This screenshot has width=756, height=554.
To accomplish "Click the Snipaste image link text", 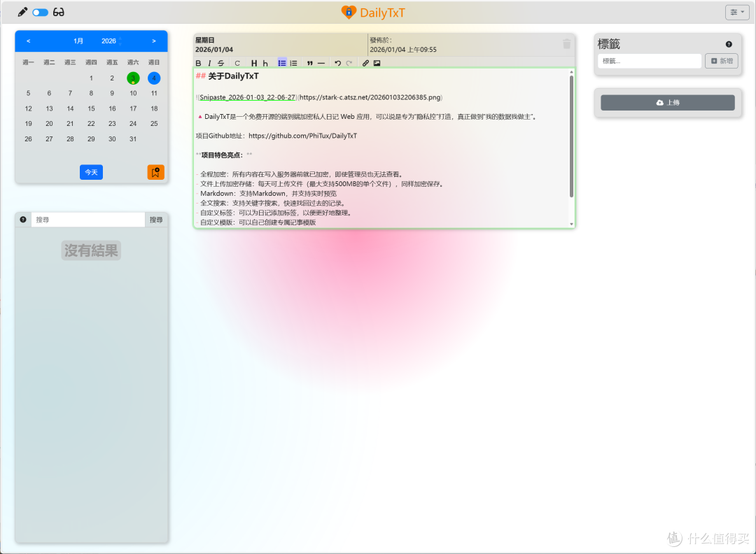I will click(x=247, y=97).
